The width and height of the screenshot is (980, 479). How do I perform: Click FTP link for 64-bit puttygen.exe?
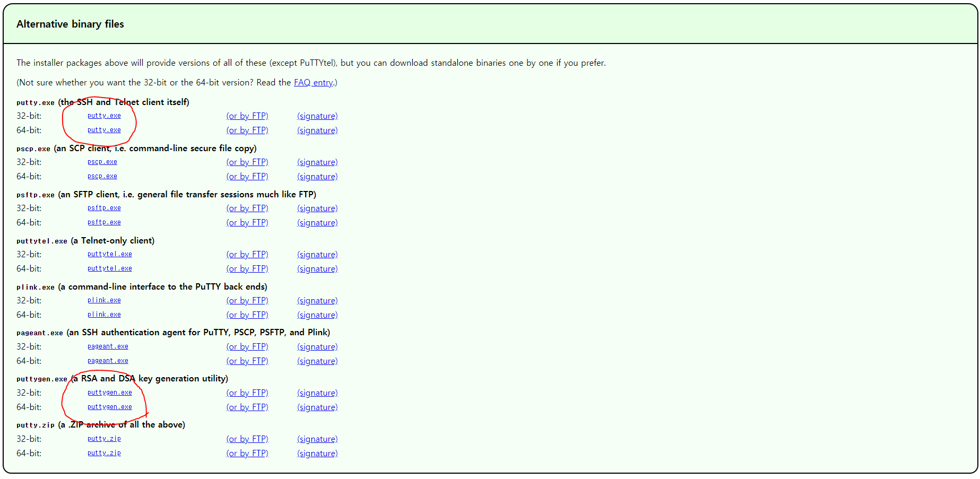click(x=247, y=407)
